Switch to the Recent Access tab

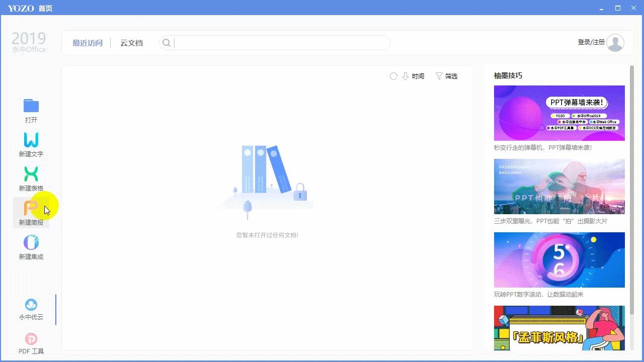coord(88,43)
